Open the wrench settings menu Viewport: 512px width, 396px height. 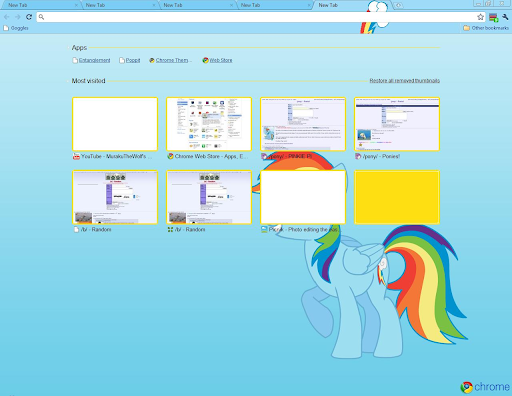pyautogui.click(x=505, y=17)
